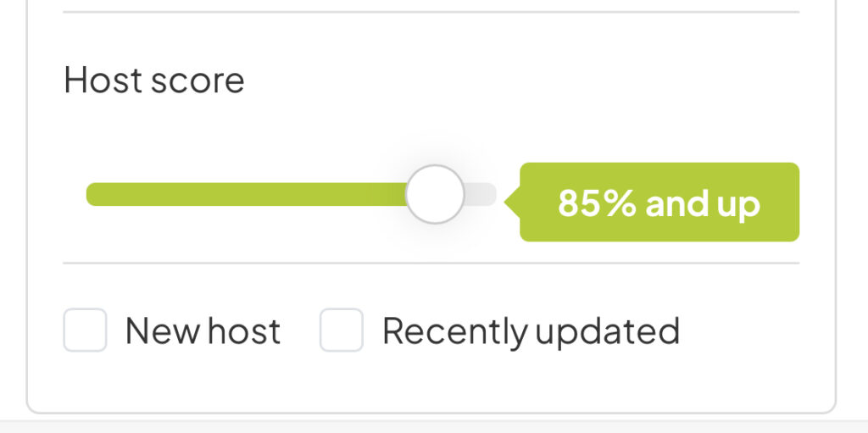
Task: Click the white Host score slider handle
Action: tap(435, 194)
